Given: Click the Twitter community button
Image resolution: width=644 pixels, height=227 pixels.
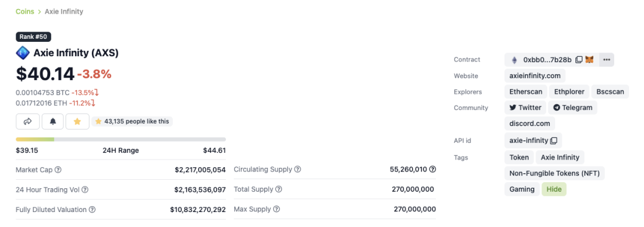Looking at the screenshot, I should [x=525, y=108].
